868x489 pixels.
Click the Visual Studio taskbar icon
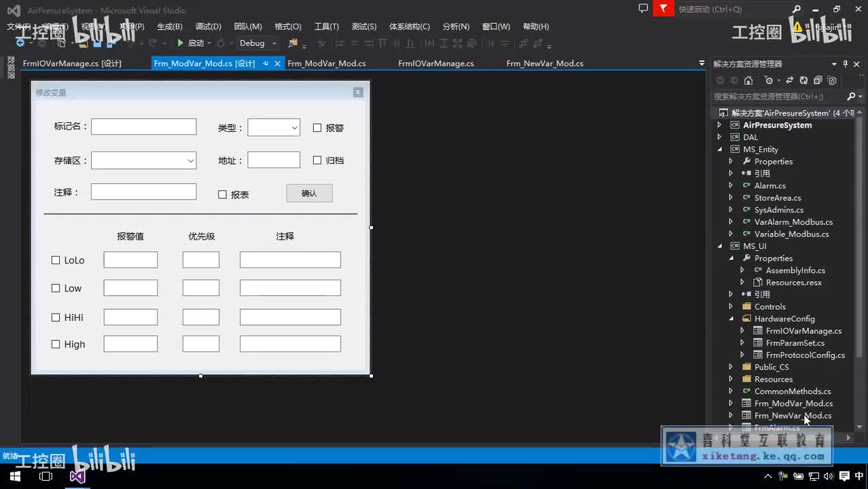click(77, 476)
